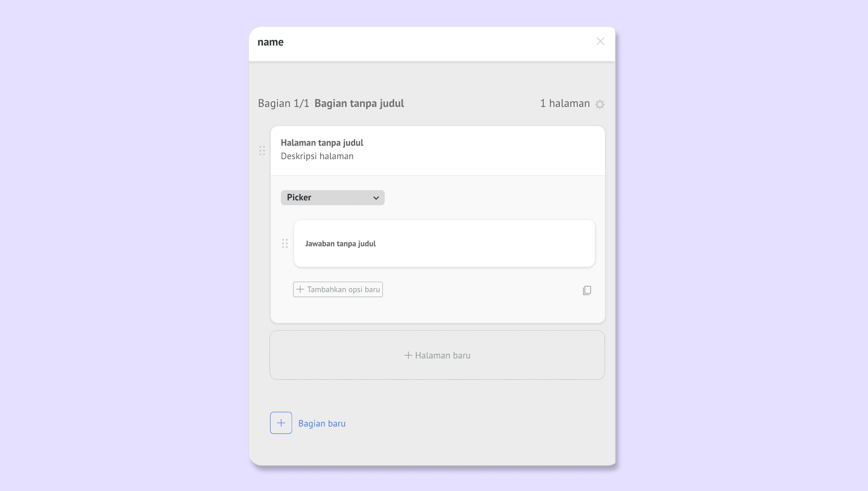Edit the Halaman tanpa judul page title

[x=322, y=143]
